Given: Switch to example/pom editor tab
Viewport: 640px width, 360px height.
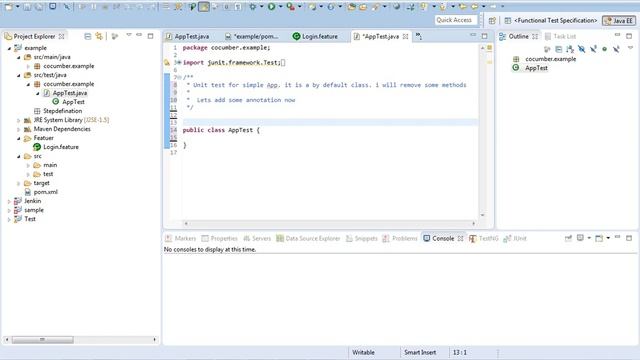Looking at the screenshot, I should 252,36.
